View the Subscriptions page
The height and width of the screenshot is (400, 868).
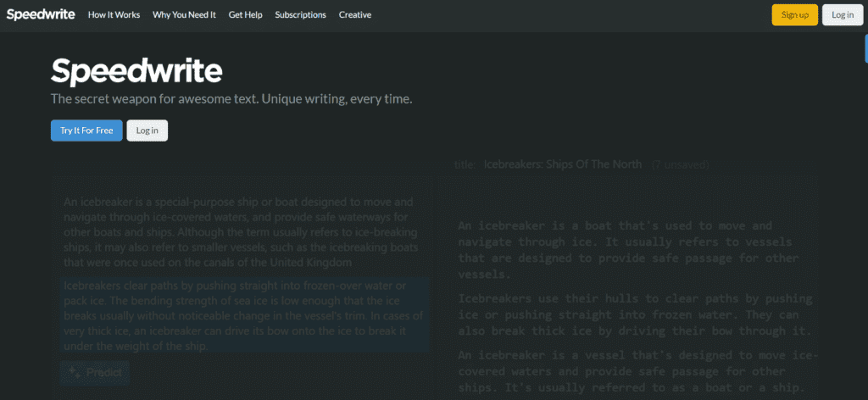[300, 15]
